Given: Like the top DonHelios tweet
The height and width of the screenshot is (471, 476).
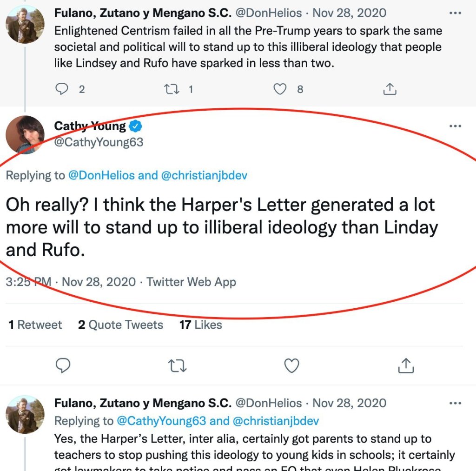Looking at the screenshot, I should click(x=279, y=89).
